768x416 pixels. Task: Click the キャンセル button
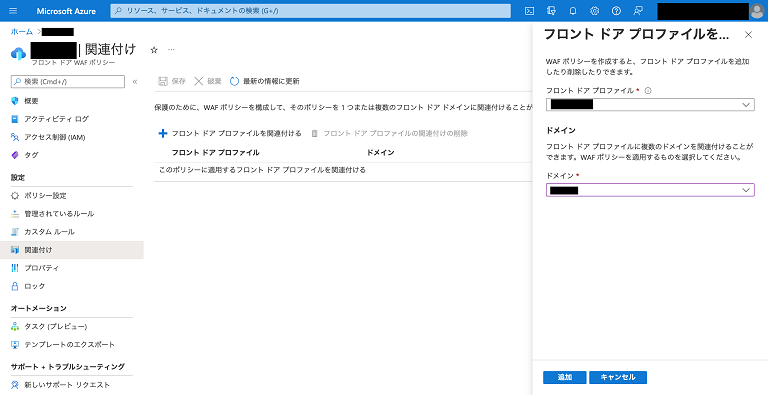tap(618, 377)
